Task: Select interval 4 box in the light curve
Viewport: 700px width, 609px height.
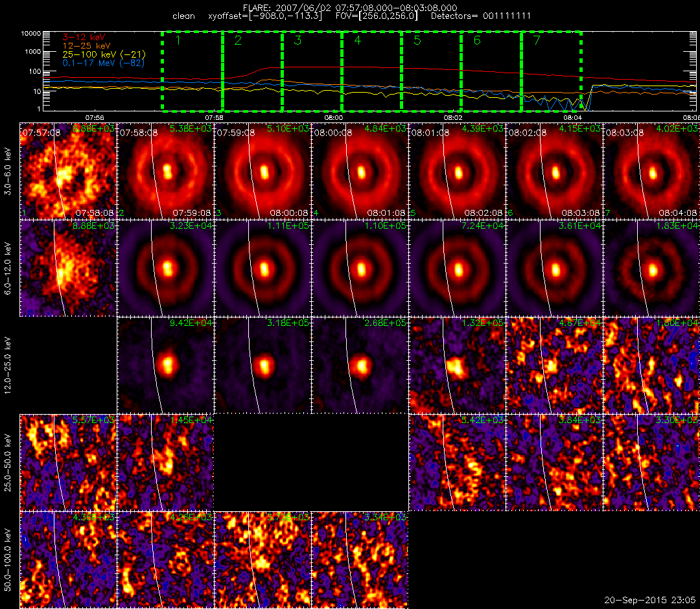Action: 372,71
